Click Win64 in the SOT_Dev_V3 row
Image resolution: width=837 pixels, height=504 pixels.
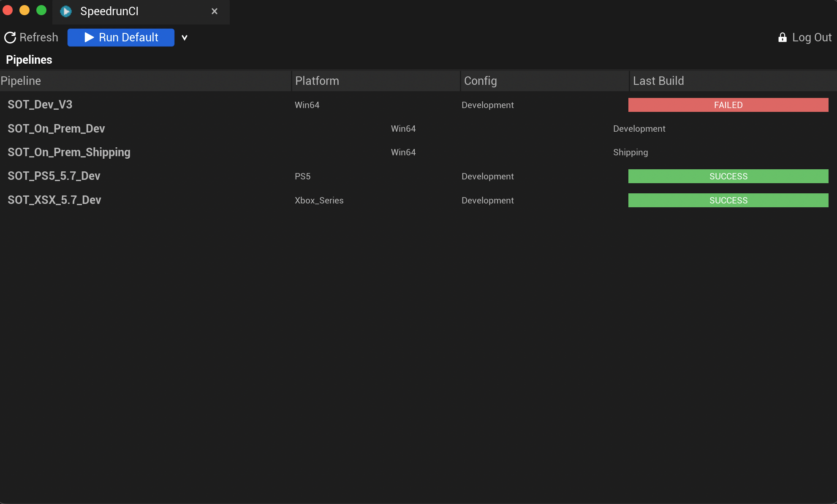pyautogui.click(x=307, y=105)
